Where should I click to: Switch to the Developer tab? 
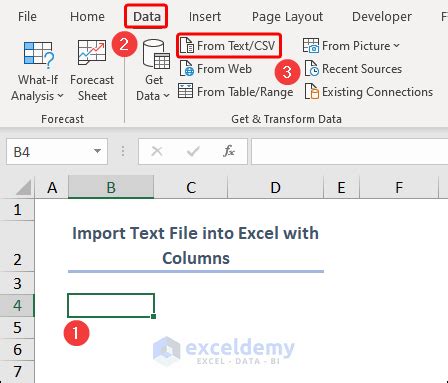[382, 16]
